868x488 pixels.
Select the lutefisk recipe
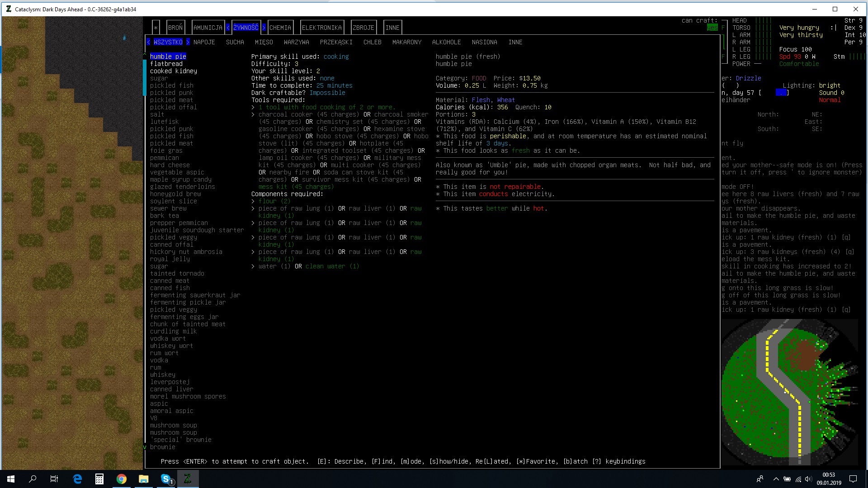(165, 122)
